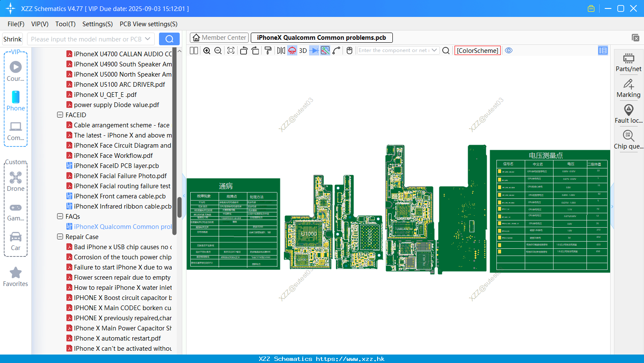The image size is (644, 363).
Task: Click the tree scroll up arrow
Action: [179, 51]
